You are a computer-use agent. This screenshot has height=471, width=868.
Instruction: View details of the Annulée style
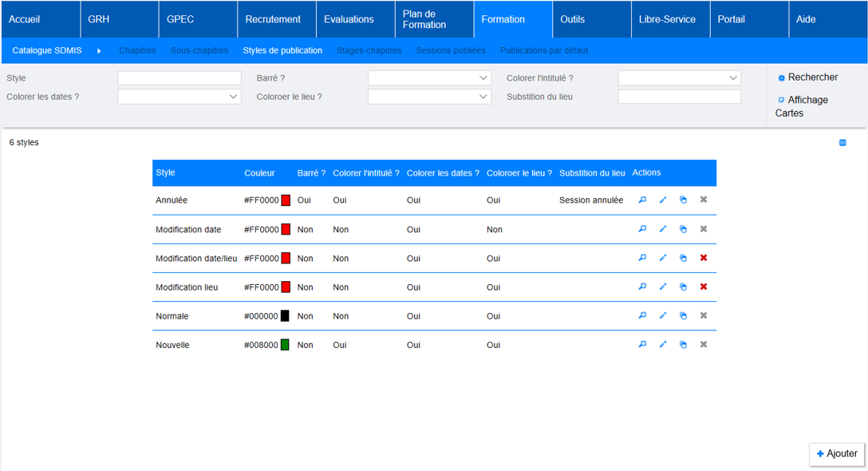pos(642,200)
